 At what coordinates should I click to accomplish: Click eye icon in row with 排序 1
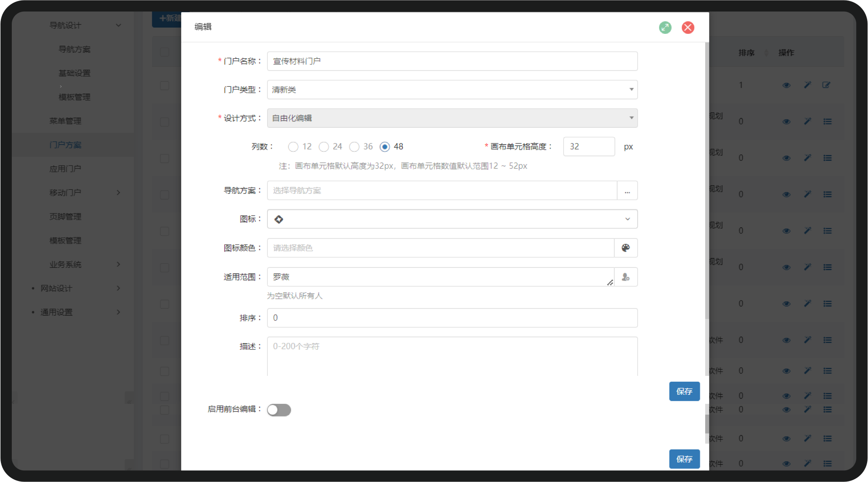point(787,85)
